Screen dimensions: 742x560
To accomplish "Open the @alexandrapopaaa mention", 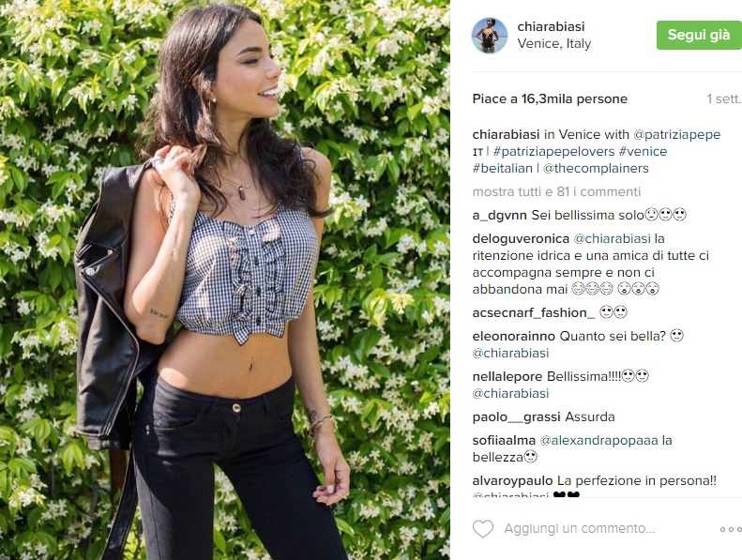I will coord(598,441).
